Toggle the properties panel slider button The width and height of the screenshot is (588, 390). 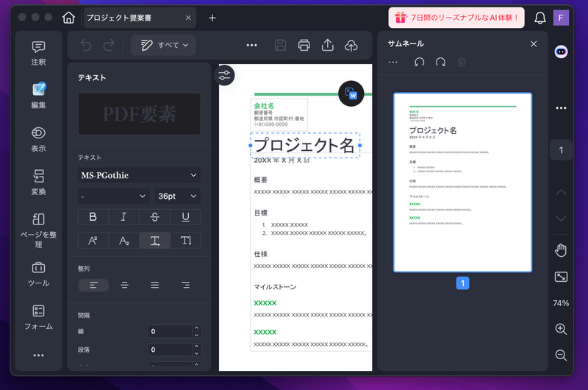click(224, 75)
